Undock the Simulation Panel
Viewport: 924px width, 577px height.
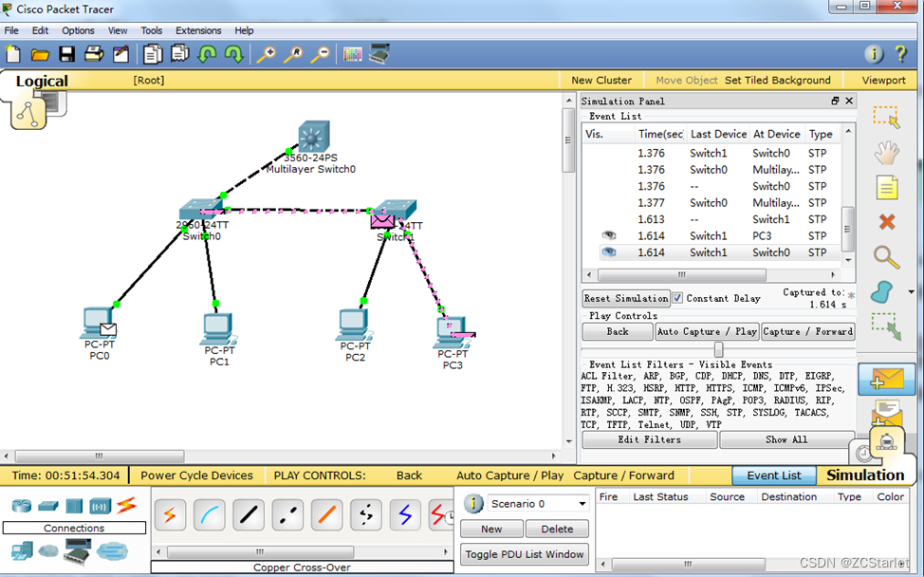[x=835, y=101]
